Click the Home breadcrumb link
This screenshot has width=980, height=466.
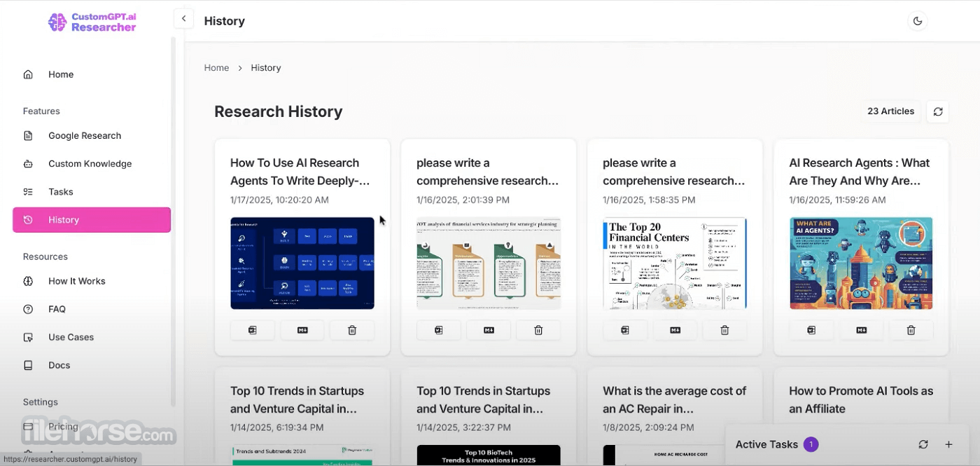pyautogui.click(x=216, y=68)
